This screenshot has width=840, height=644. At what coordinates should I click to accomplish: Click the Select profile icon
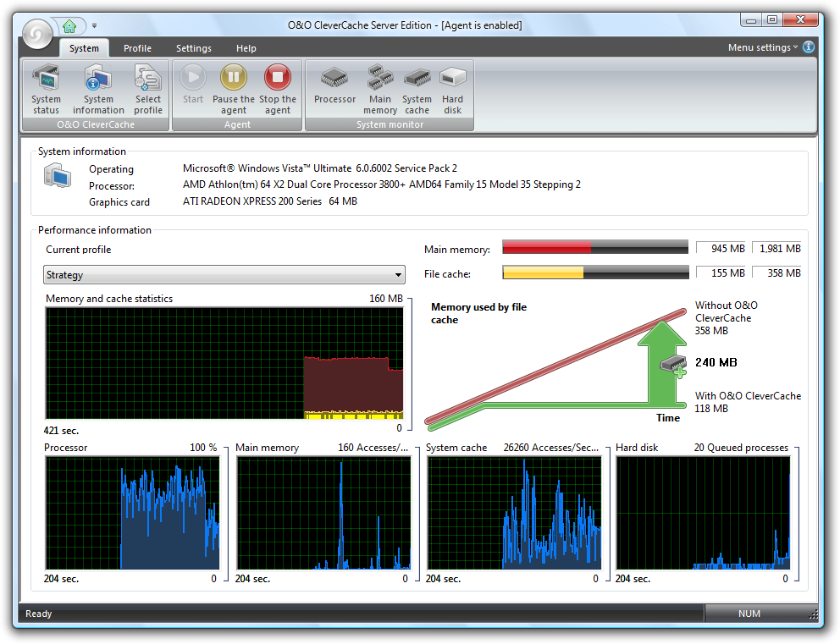(x=148, y=90)
